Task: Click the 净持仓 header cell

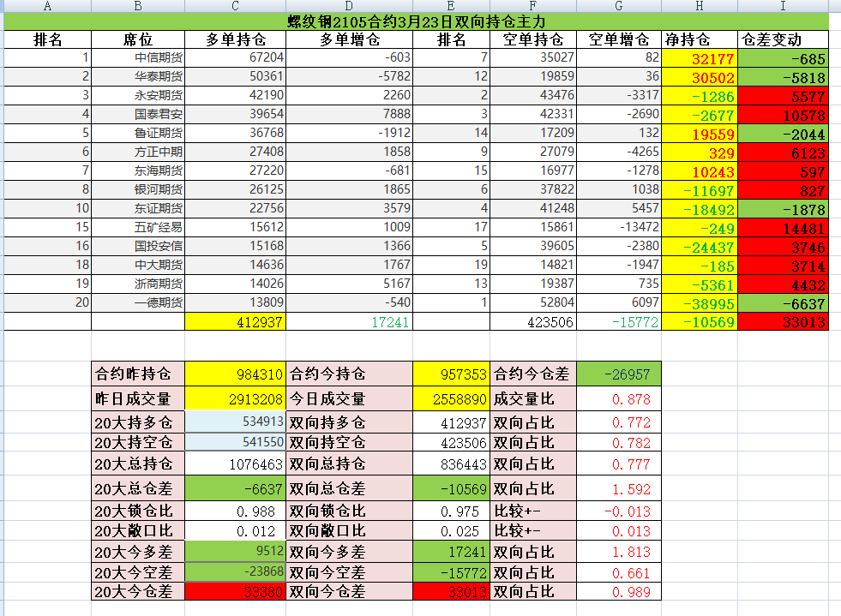Action: 699,40
